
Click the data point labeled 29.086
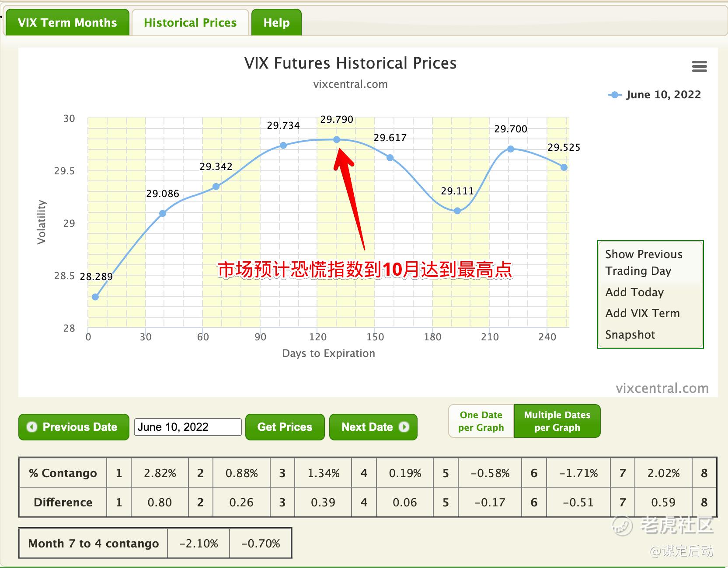pyautogui.click(x=163, y=214)
